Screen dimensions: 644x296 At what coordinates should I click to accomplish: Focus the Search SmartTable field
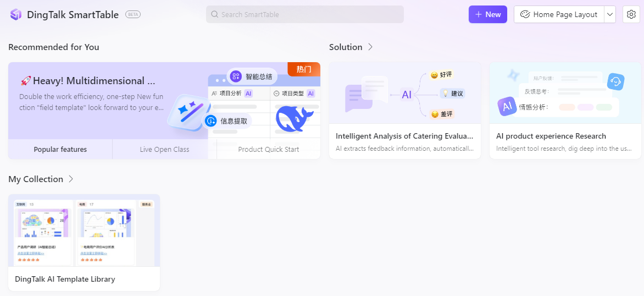[305, 14]
